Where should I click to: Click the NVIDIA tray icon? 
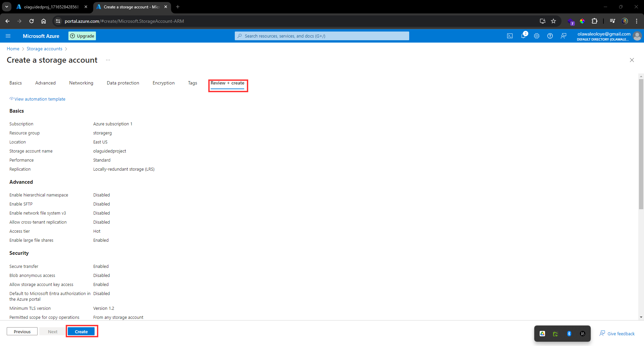tap(555, 334)
